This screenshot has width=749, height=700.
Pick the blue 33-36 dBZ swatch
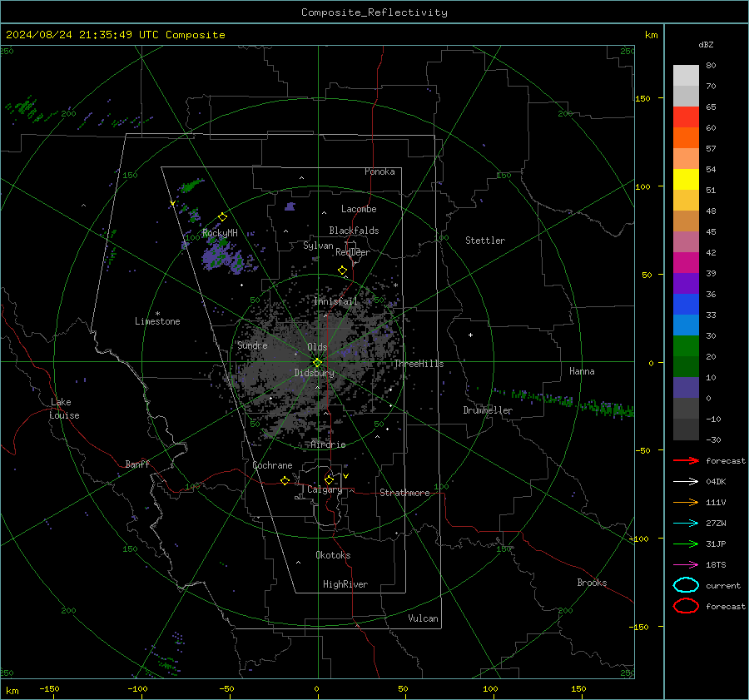(x=686, y=305)
